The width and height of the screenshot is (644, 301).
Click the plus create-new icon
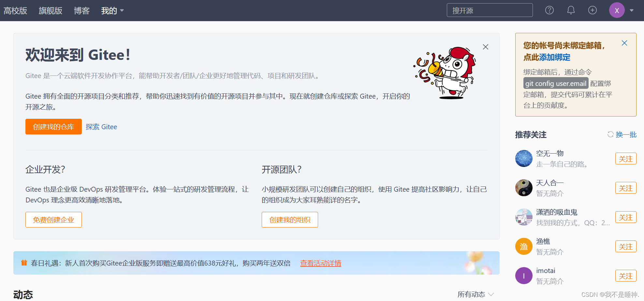(x=593, y=10)
